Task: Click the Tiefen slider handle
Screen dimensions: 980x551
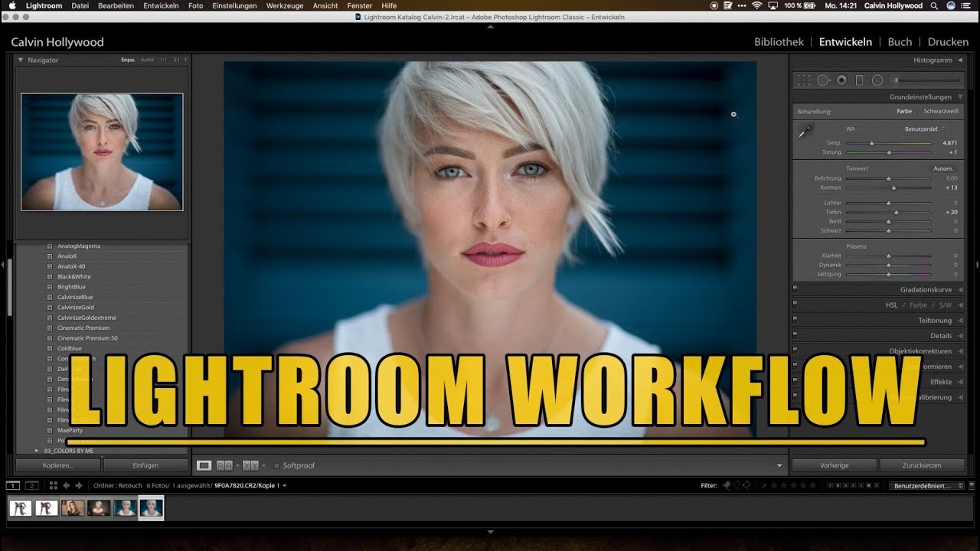Action: click(x=897, y=212)
